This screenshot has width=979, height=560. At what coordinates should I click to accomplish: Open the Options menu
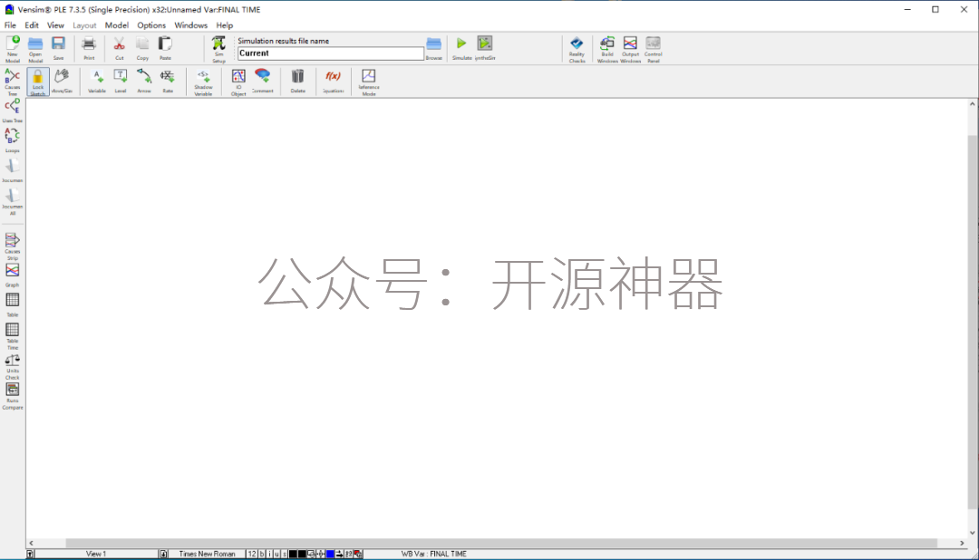[151, 25]
